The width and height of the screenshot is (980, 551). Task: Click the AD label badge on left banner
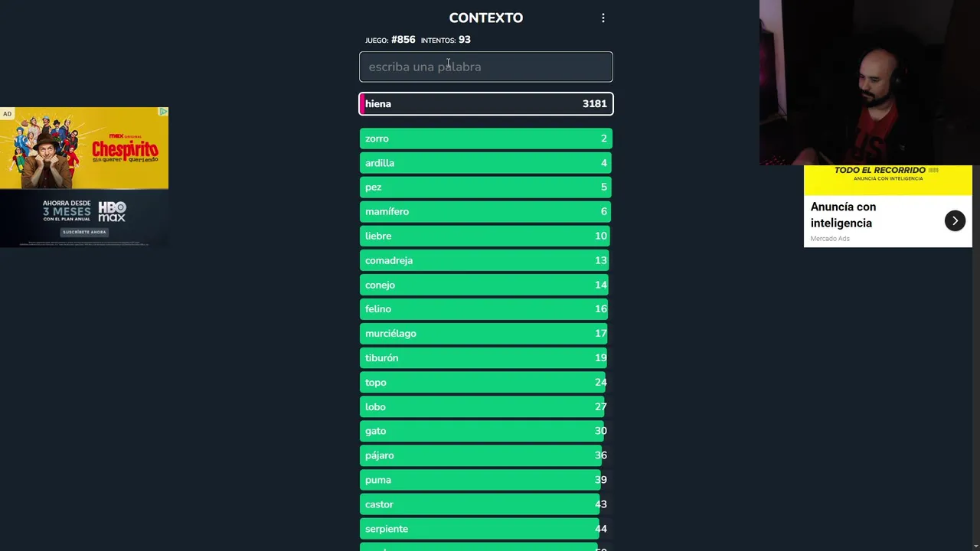pos(7,114)
